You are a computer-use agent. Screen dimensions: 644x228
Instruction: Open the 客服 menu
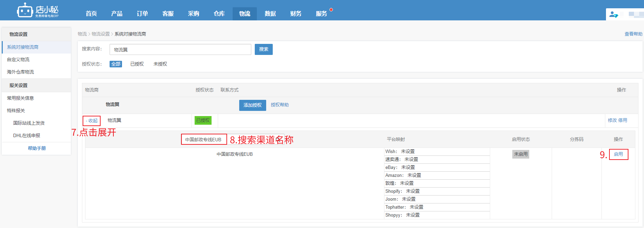(x=168, y=13)
